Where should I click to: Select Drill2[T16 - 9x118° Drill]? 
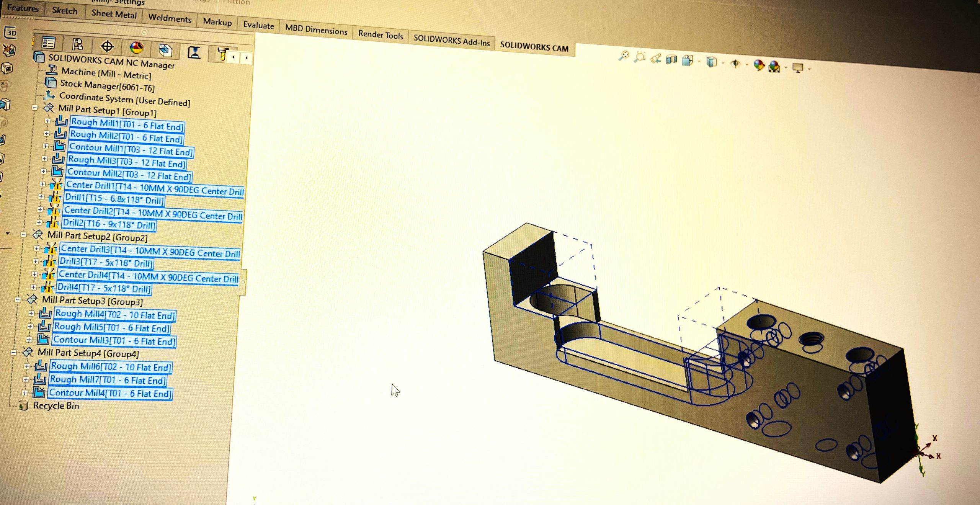(109, 224)
